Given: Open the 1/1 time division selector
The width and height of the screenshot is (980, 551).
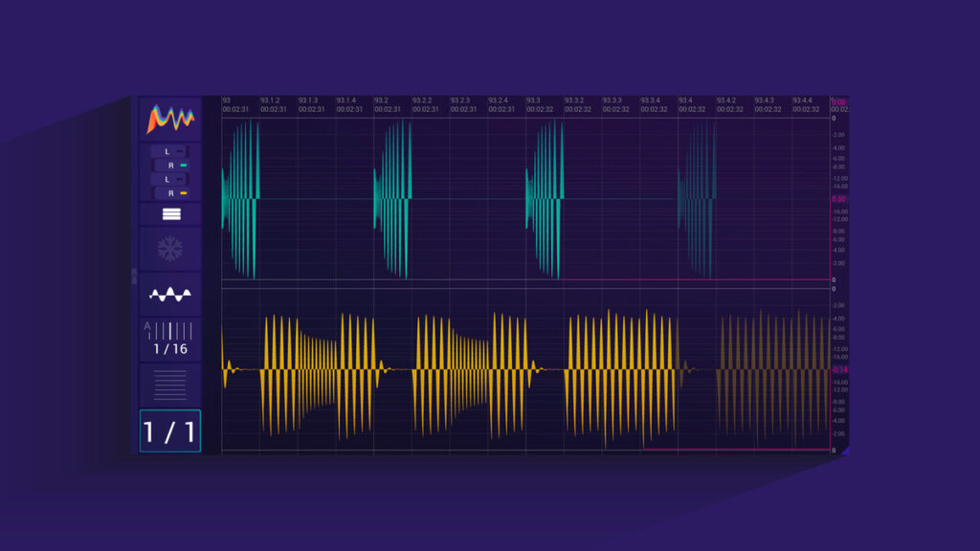Looking at the screenshot, I should tap(169, 430).
